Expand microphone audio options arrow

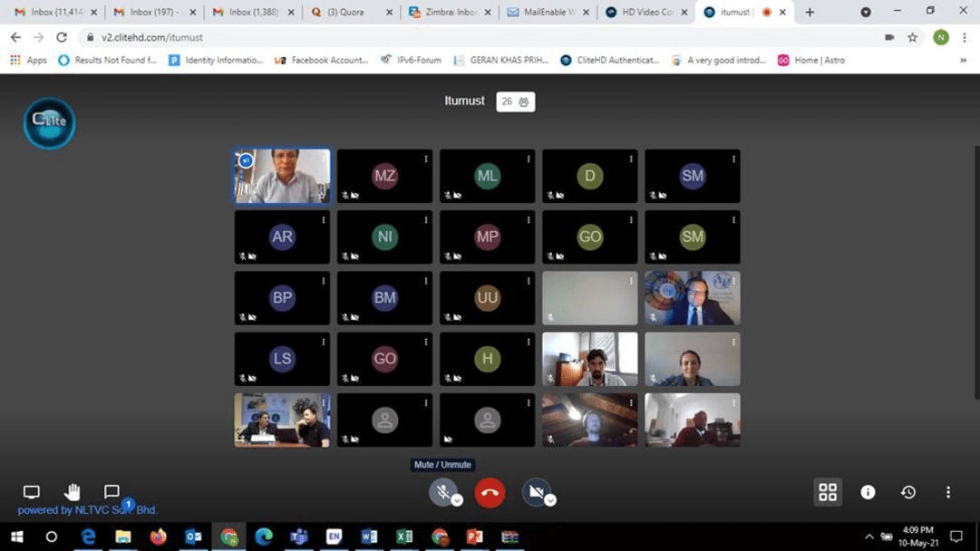click(x=458, y=500)
